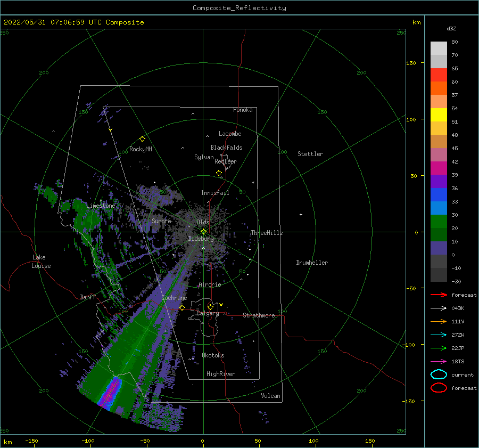This screenshot has width=479, height=448.
Task: Click the Vulcan label
Action: [271, 396]
